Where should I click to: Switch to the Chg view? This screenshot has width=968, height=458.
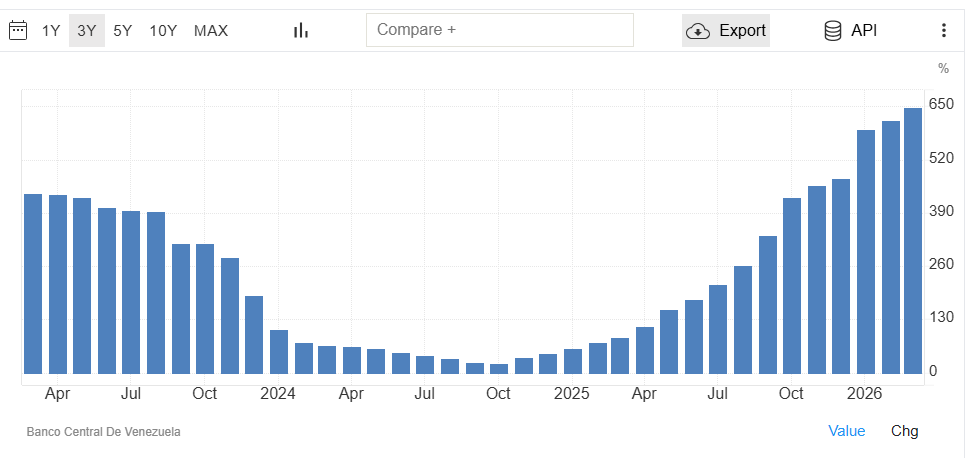pyautogui.click(x=904, y=431)
